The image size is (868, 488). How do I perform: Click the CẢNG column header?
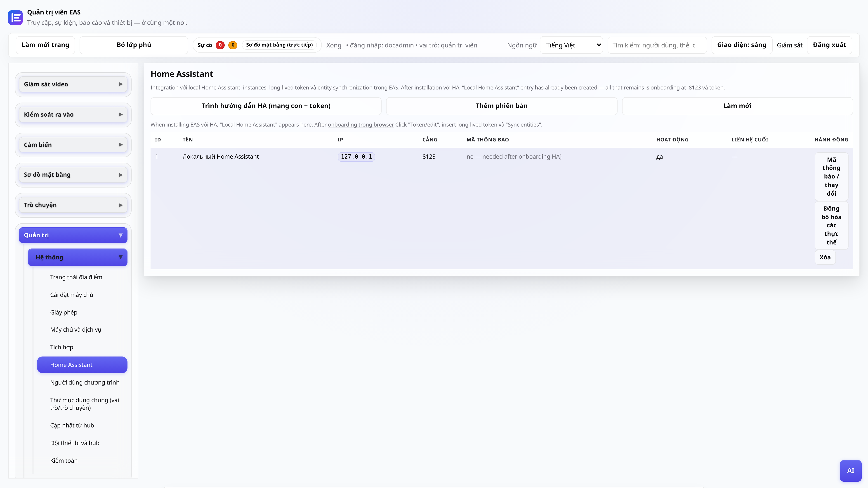point(430,140)
